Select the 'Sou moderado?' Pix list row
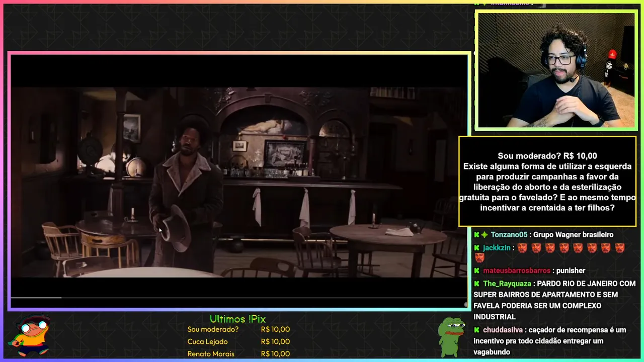 point(238,329)
